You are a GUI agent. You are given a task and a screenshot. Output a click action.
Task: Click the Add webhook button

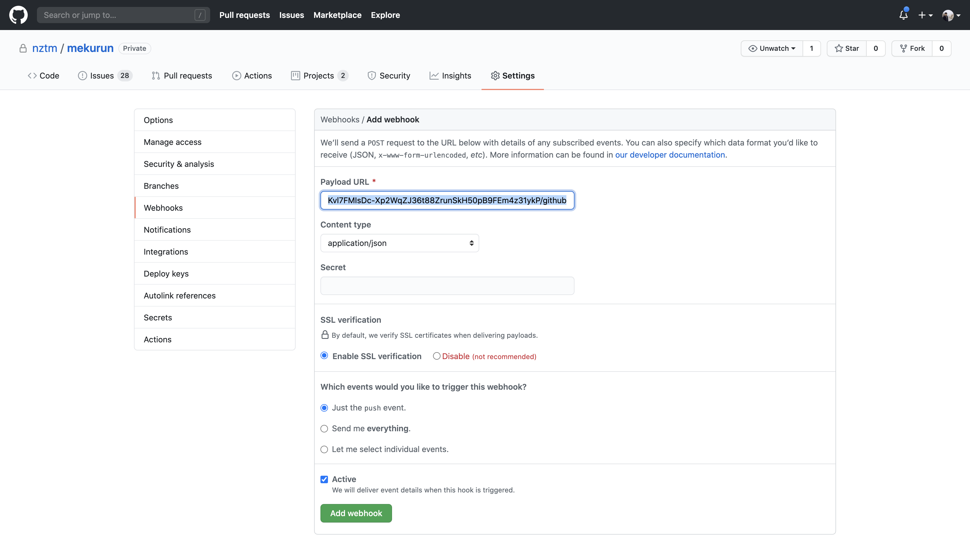point(356,513)
